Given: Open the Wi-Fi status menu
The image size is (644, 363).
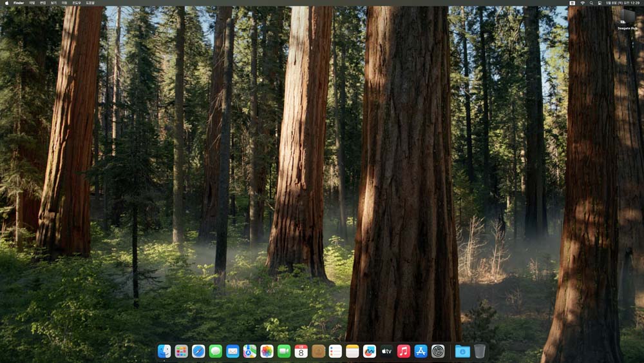Looking at the screenshot, I should pyautogui.click(x=582, y=3).
